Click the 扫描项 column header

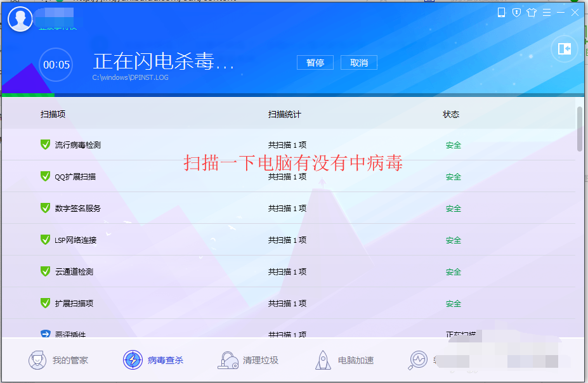pyautogui.click(x=53, y=114)
